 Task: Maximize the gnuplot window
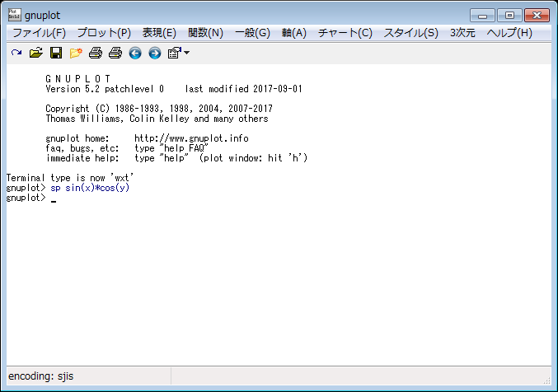pos(509,16)
